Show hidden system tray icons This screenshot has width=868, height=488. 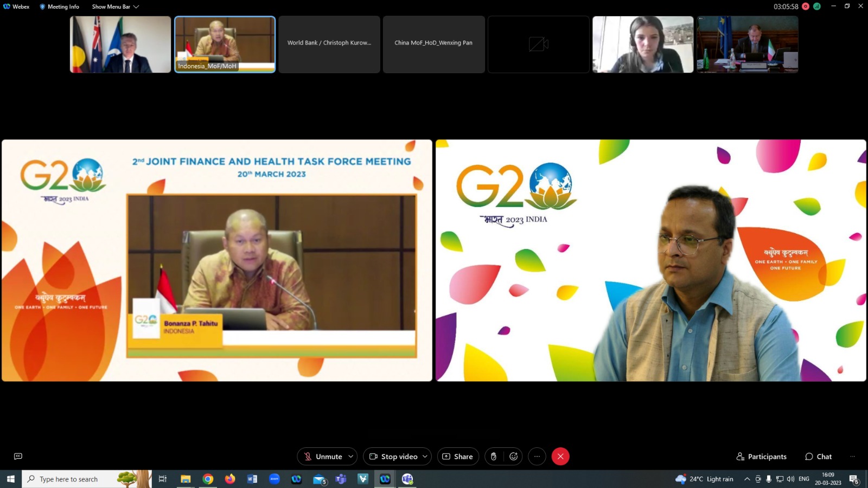pyautogui.click(x=747, y=479)
